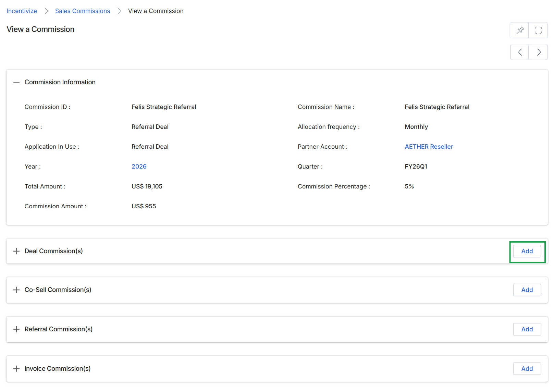
Task: Click the Type field label
Action: tap(33, 127)
